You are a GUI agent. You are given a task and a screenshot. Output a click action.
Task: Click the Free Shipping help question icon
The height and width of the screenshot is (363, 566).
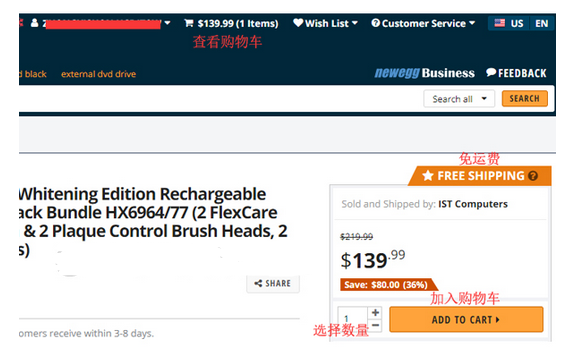tap(533, 176)
